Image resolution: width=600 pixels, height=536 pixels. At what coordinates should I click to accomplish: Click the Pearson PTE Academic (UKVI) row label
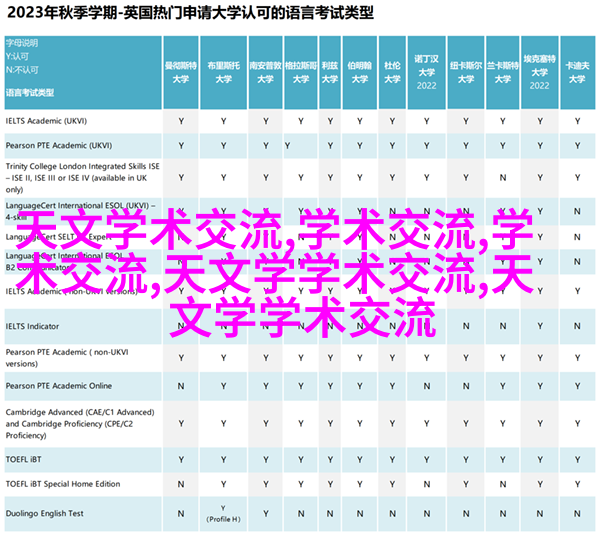(59, 145)
